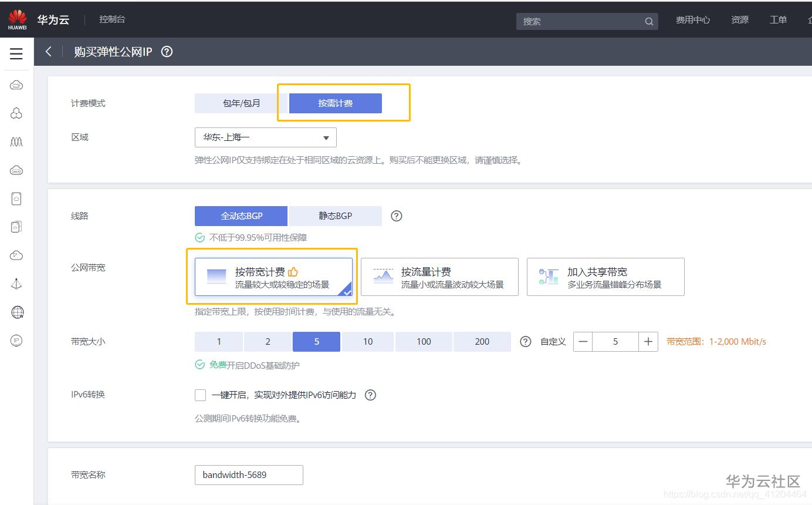Select 包年/包月 billing mode
The image size is (812, 505).
point(242,103)
